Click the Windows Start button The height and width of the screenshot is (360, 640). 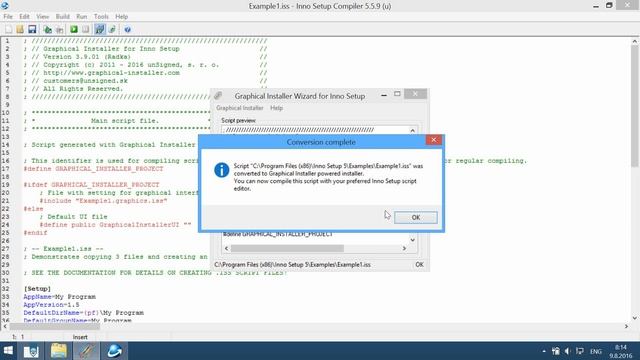[x=8, y=351]
